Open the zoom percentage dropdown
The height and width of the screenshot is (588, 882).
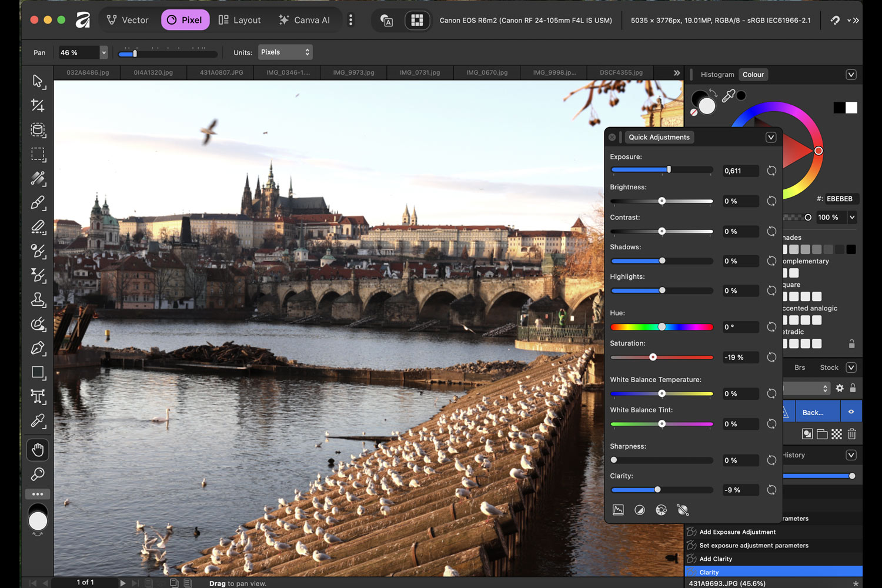[103, 52]
